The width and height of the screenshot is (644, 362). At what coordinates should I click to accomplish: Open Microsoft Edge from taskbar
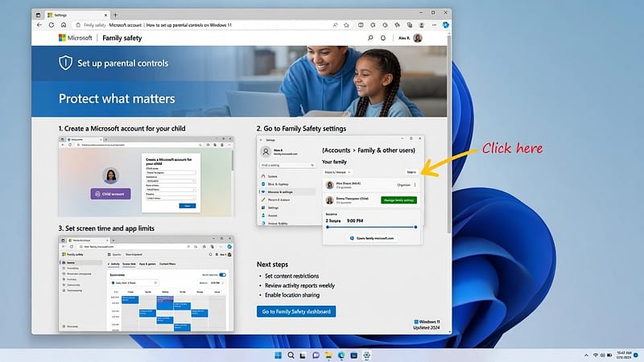(x=341, y=356)
